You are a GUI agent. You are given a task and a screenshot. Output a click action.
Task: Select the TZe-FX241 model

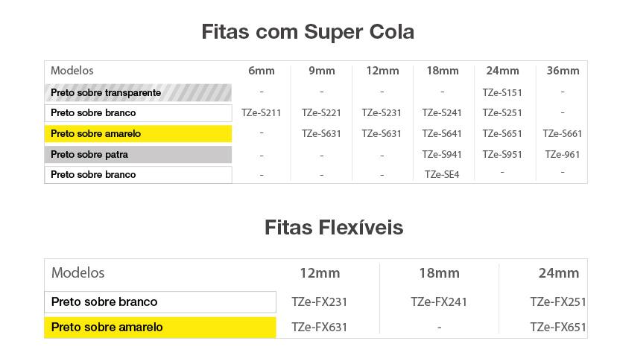point(439,302)
